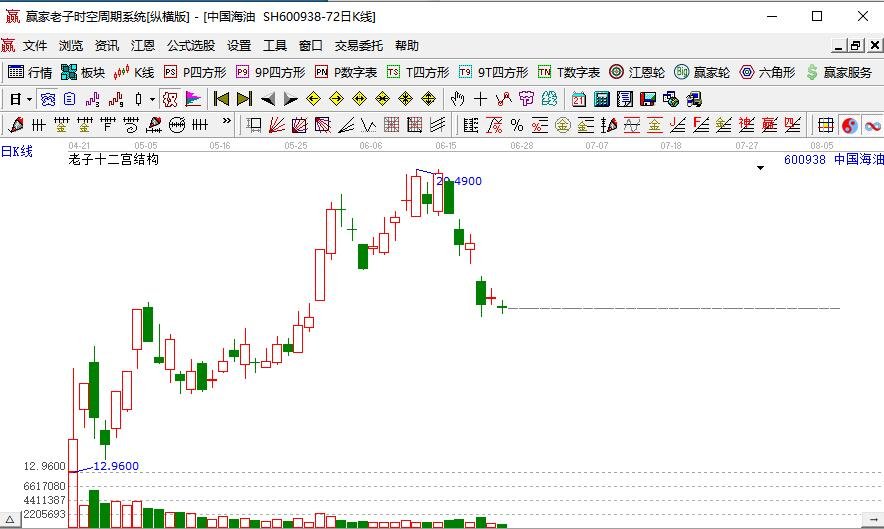Click the red-blue yin-yang icon
The height and width of the screenshot is (529, 884).
850,125
